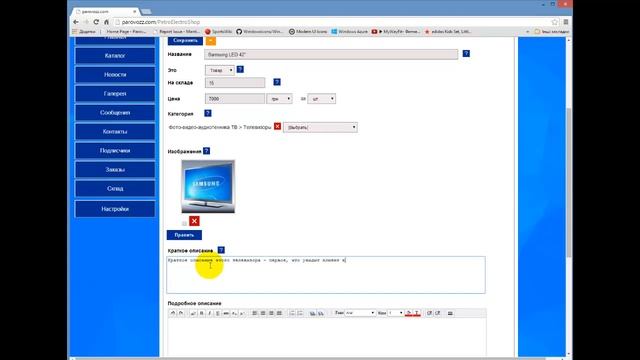Click Redo in the editor toolbar
The width and height of the screenshot is (640, 360).
[x=181, y=313]
